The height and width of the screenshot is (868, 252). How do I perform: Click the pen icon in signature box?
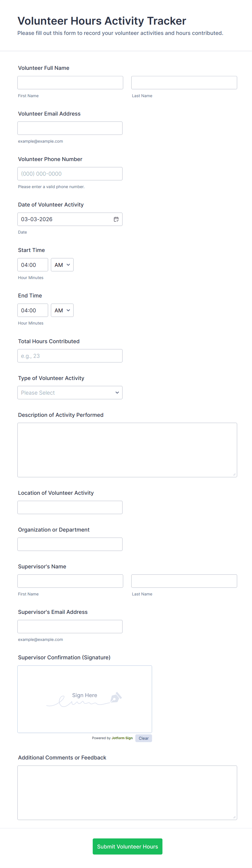[116, 697]
